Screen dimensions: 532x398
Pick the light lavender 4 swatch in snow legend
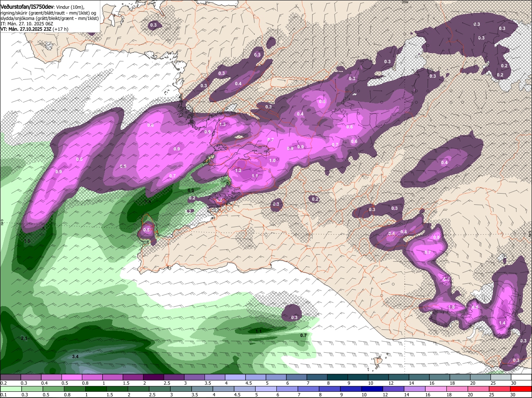[x=236, y=377]
